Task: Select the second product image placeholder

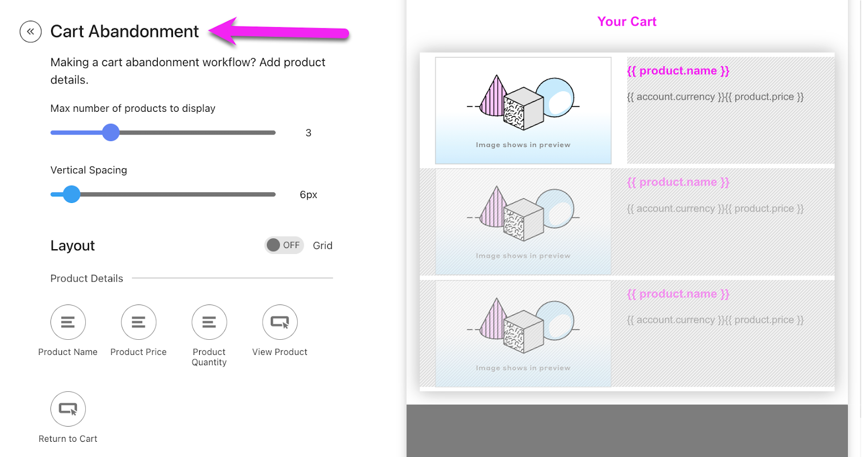Action: point(523,222)
